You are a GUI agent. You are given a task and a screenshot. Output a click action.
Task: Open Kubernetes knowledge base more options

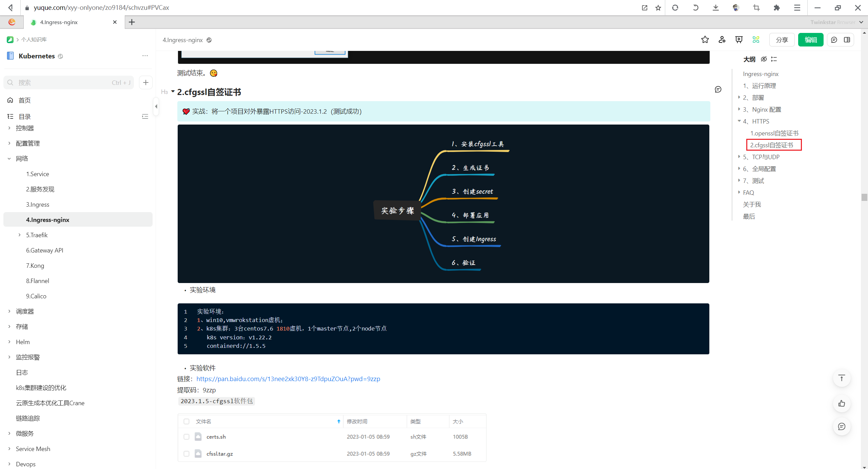145,56
